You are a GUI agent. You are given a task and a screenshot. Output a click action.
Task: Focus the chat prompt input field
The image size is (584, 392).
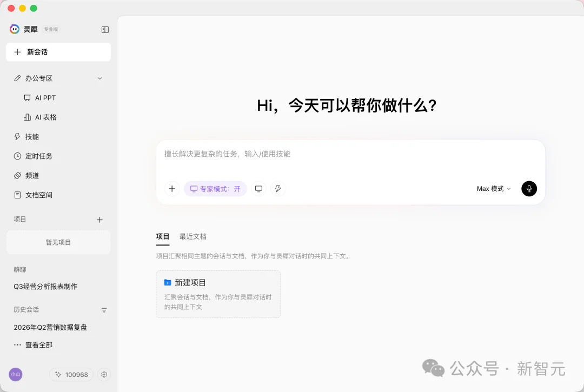[350, 154]
